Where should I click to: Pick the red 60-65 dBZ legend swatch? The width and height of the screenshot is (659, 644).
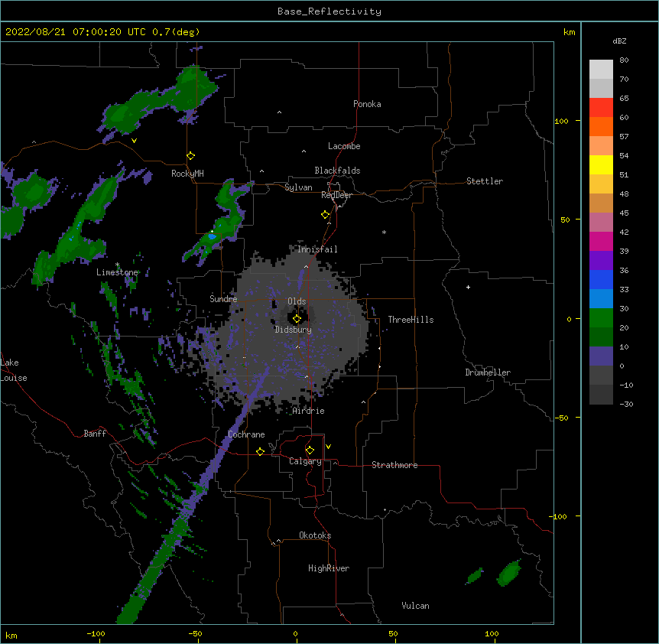pos(601,108)
